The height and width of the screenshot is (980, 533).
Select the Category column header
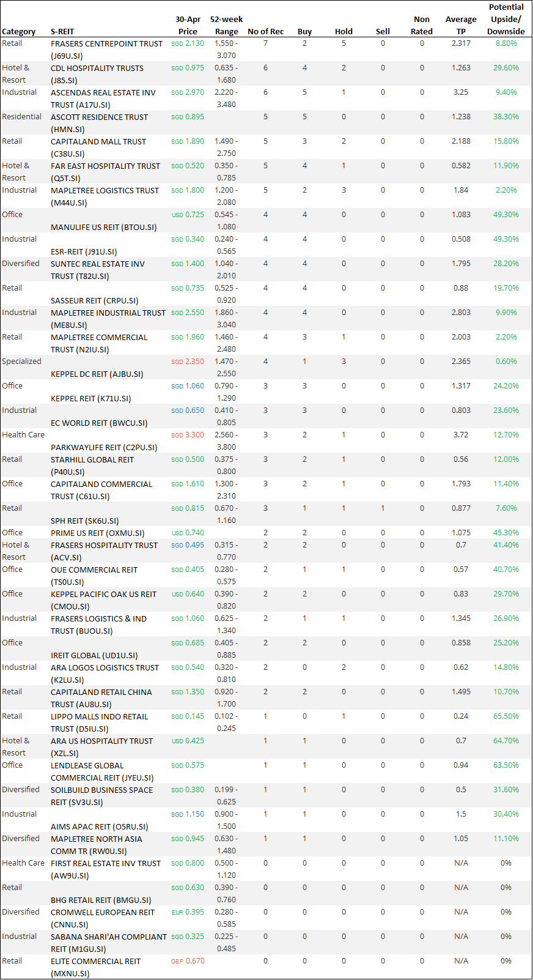pos(19,32)
